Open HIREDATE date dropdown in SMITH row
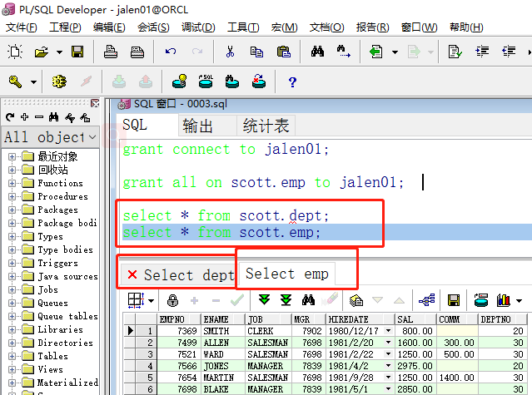The image size is (532, 395). [388, 331]
